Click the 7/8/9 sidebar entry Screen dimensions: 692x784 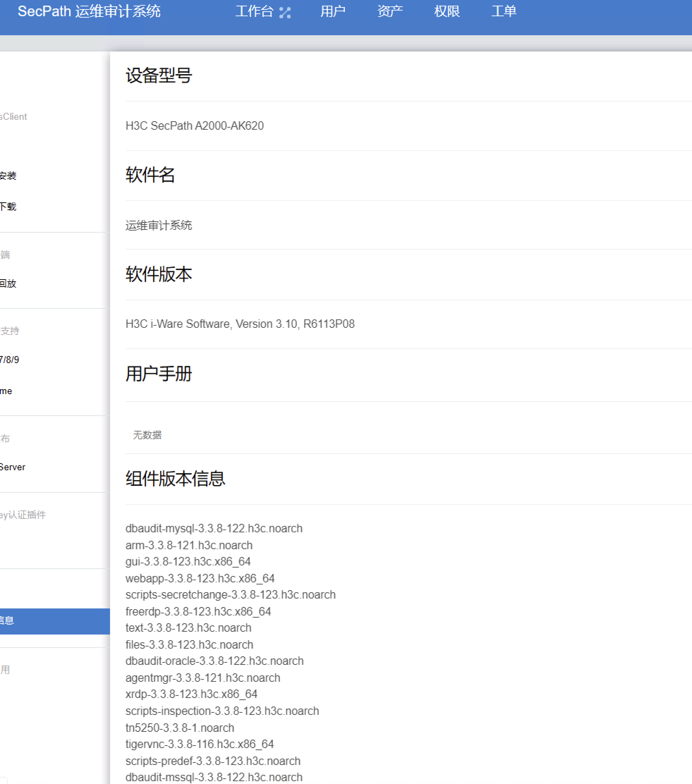coord(10,360)
